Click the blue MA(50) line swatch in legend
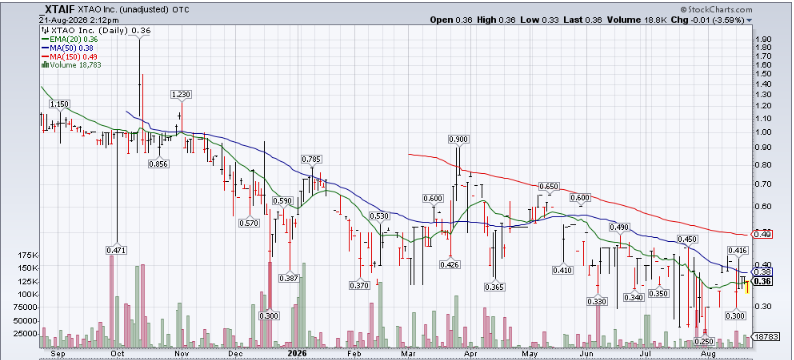Viewport: 794px width, 360px height. (x=44, y=48)
